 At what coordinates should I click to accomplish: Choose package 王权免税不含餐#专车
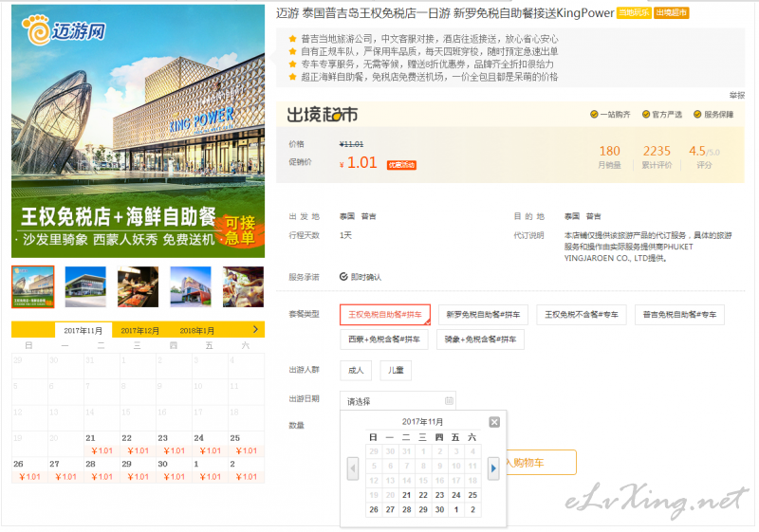point(582,315)
